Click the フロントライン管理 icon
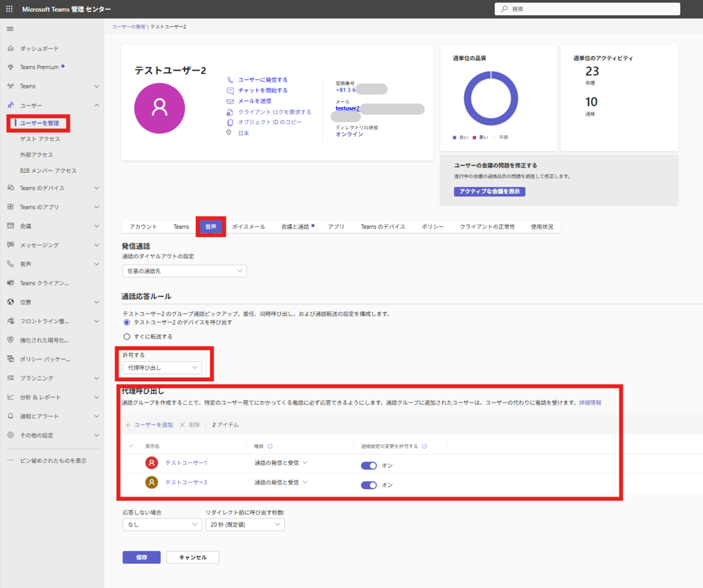 coord(10,321)
